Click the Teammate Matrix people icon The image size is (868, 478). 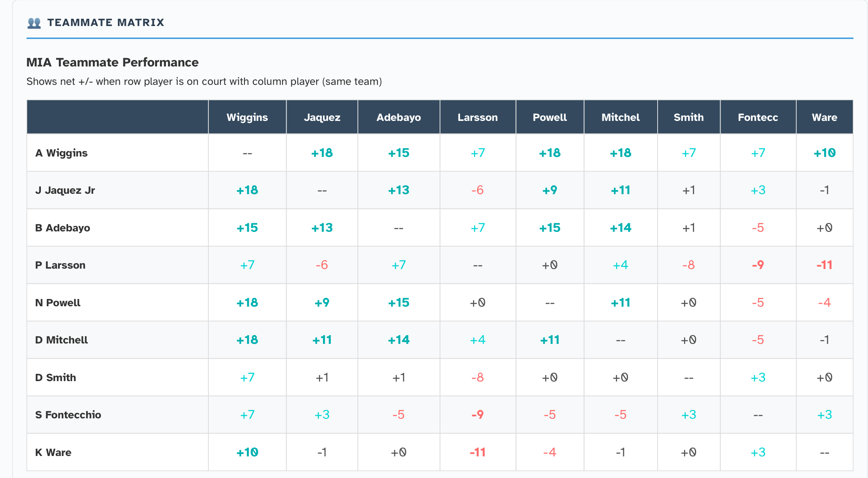pyautogui.click(x=34, y=23)
